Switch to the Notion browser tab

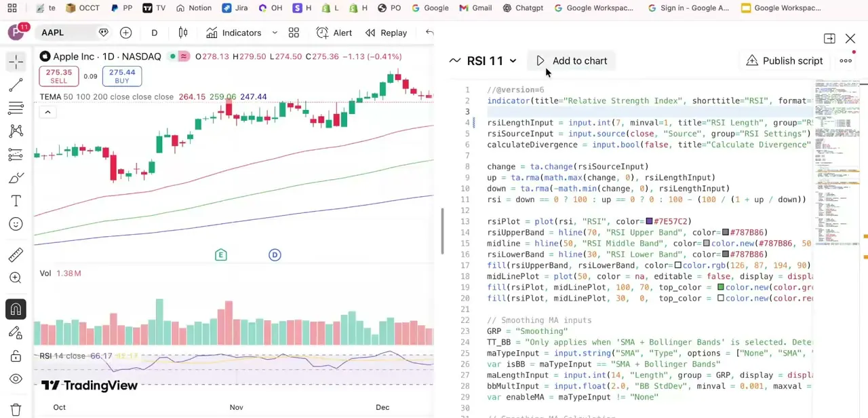click(x=193, y=8)
